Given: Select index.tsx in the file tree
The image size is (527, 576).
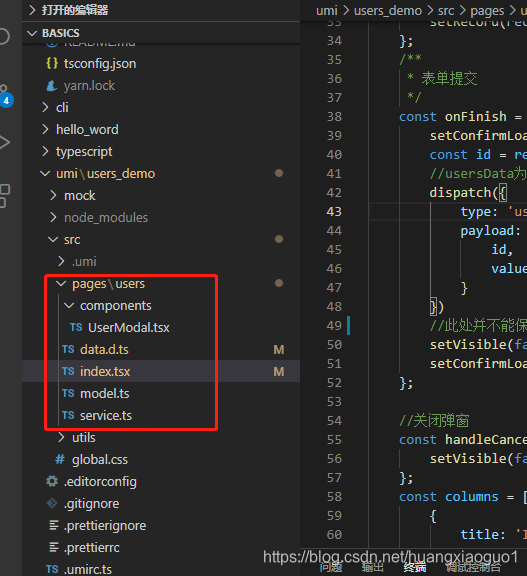Looking at the screenshot, I should click(161, 371).
